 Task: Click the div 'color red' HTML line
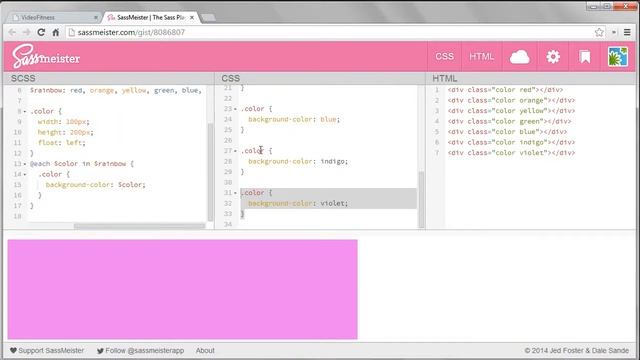tap(505, 90)
